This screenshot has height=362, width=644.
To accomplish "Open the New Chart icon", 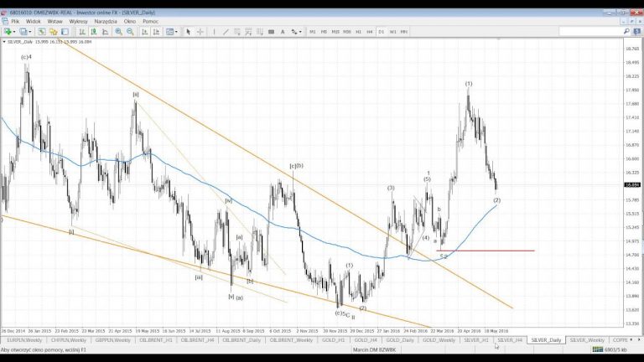I will [8, 32].
